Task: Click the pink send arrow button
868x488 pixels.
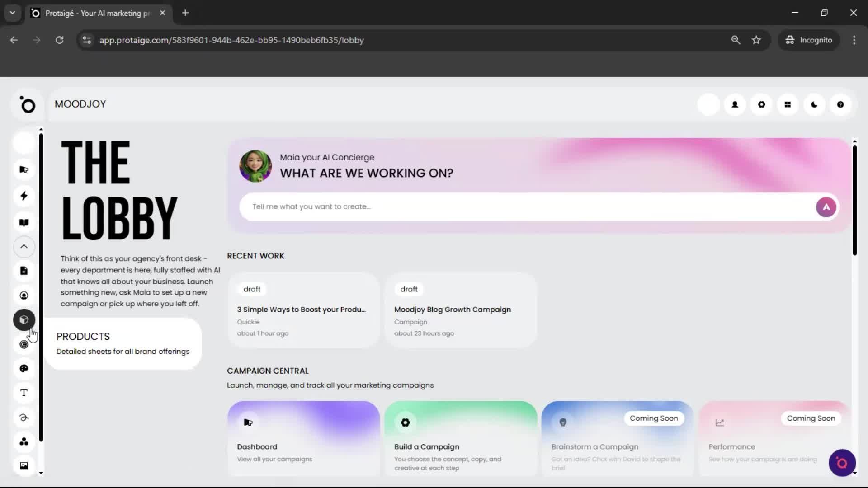Action: pos(826,207)
